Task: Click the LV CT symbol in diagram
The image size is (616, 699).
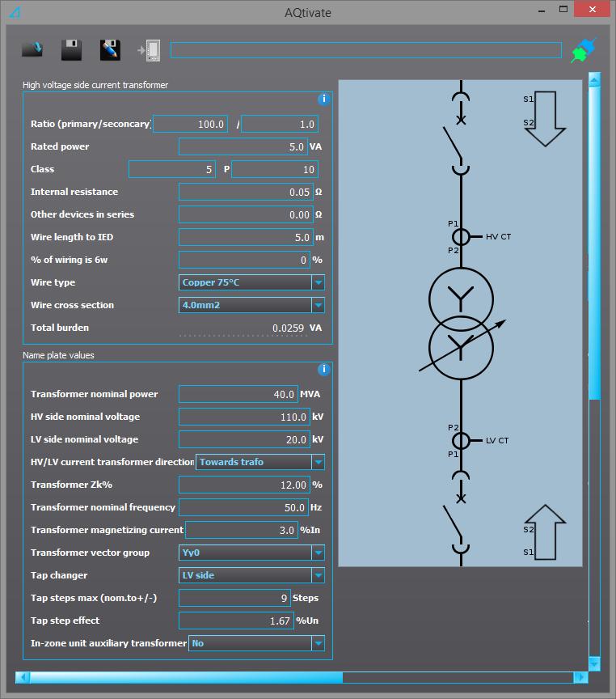Action: point(461,440)
